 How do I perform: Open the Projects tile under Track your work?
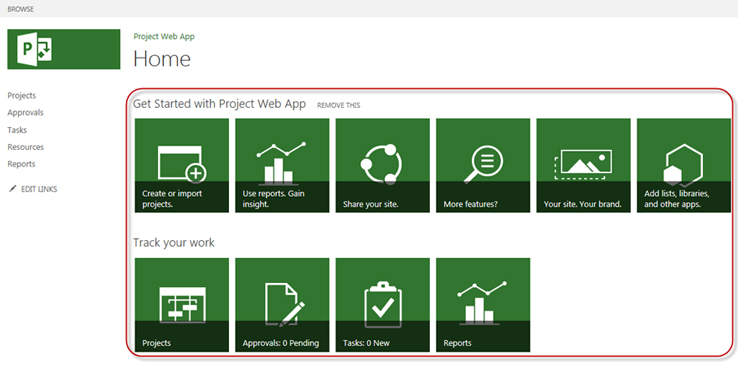182,304
